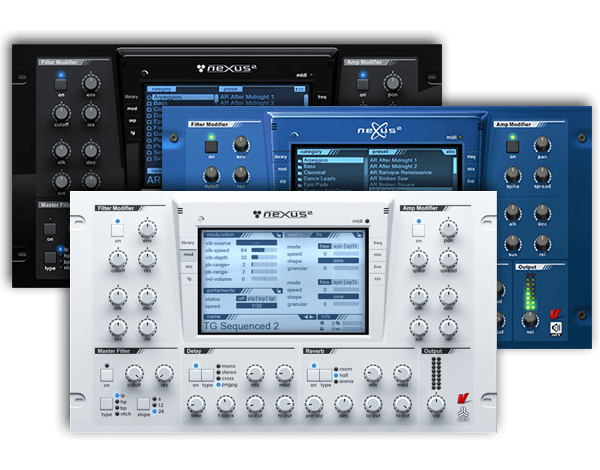Go to next preset with right arrow

[312, 317]
